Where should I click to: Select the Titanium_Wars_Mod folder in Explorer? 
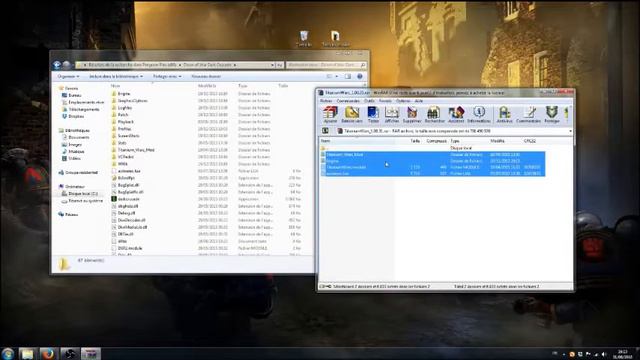pyautogui.click(x=133, y=150)
